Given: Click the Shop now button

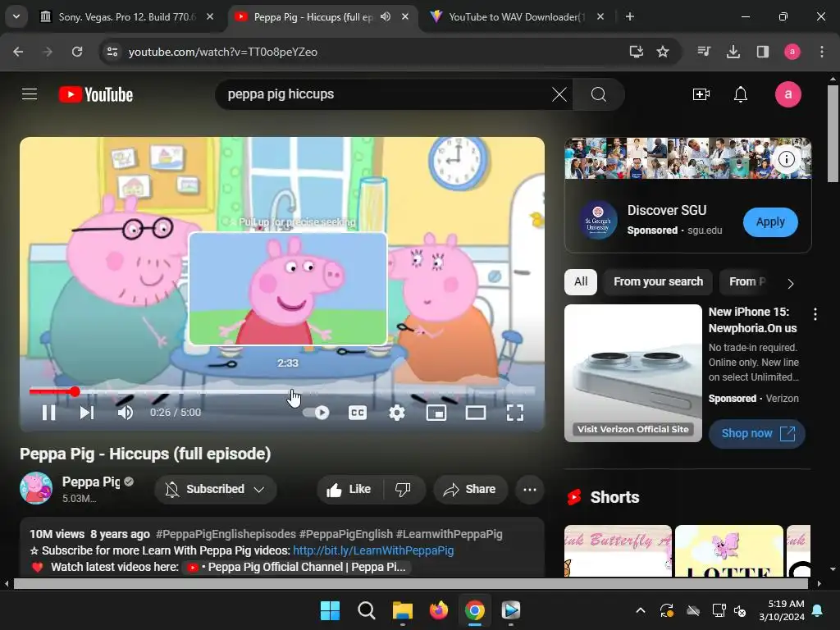Looking at the screenshot, I should coord(757,433).
